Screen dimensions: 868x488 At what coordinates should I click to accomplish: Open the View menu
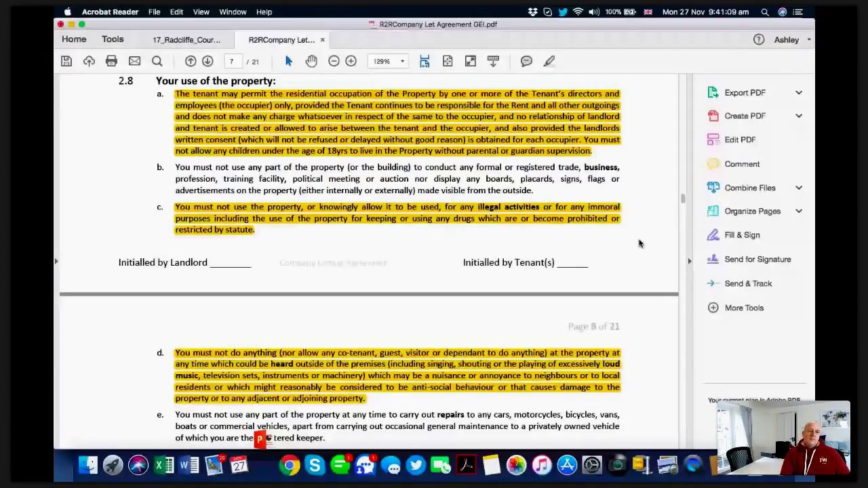(x=201, y=12)
